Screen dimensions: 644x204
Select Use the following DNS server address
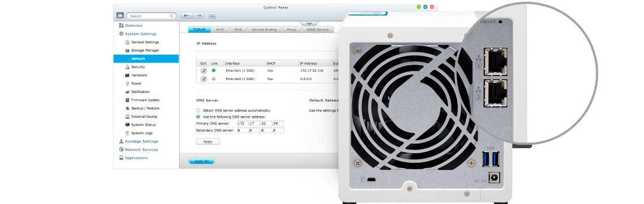click(x=198, y=117)
